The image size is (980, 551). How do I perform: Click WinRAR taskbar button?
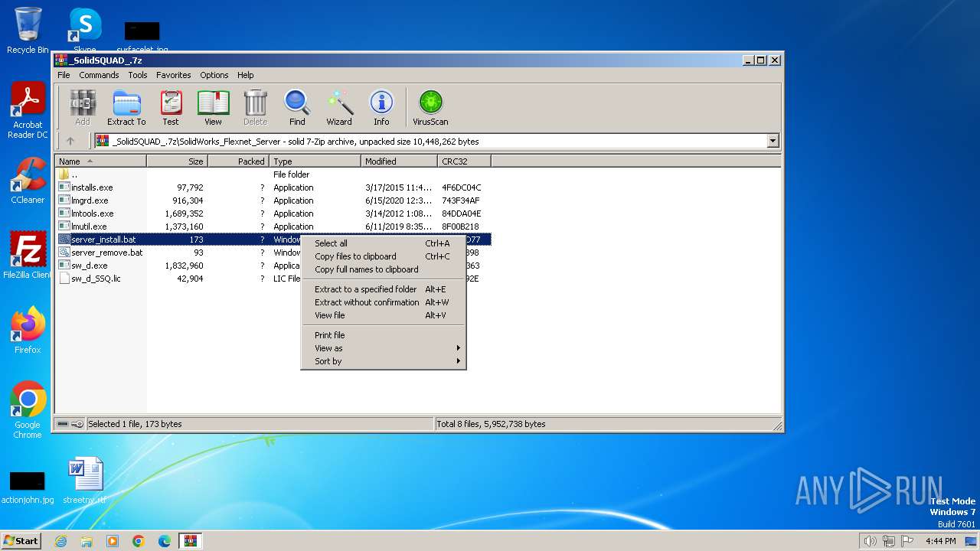[190, 541]
